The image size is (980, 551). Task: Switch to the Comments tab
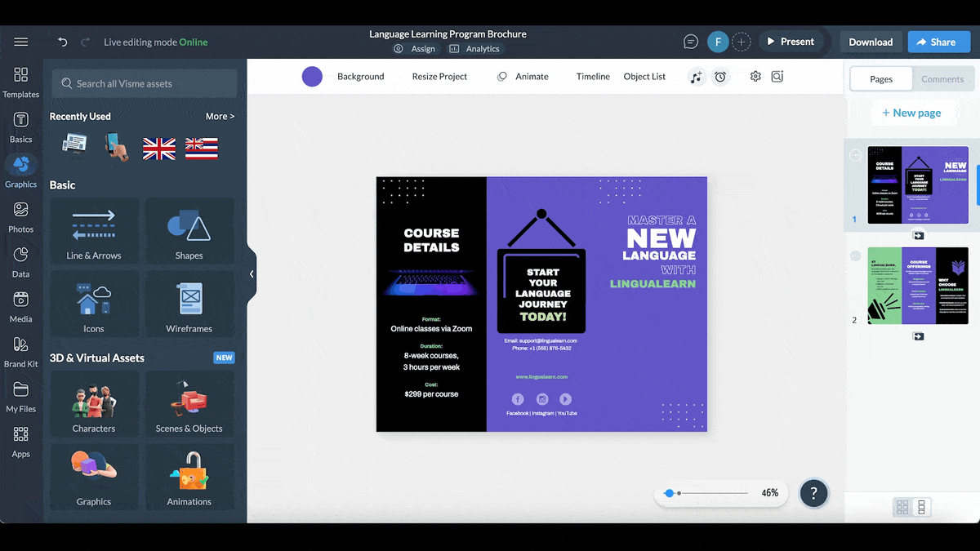(x=942, y=79)
